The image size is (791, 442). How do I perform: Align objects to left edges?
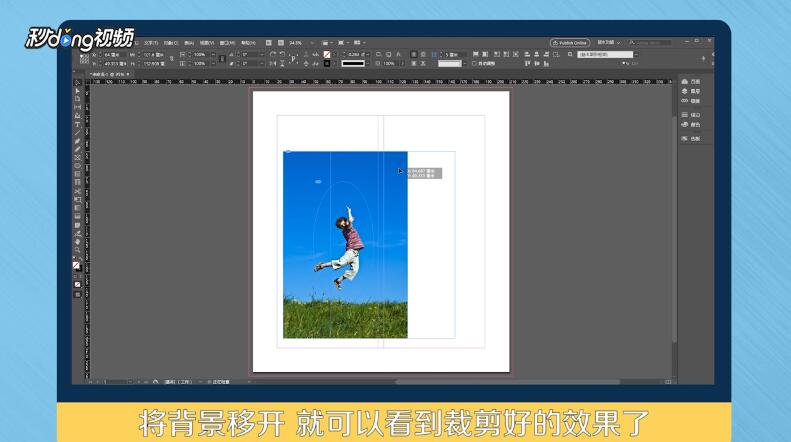point(527,54)
